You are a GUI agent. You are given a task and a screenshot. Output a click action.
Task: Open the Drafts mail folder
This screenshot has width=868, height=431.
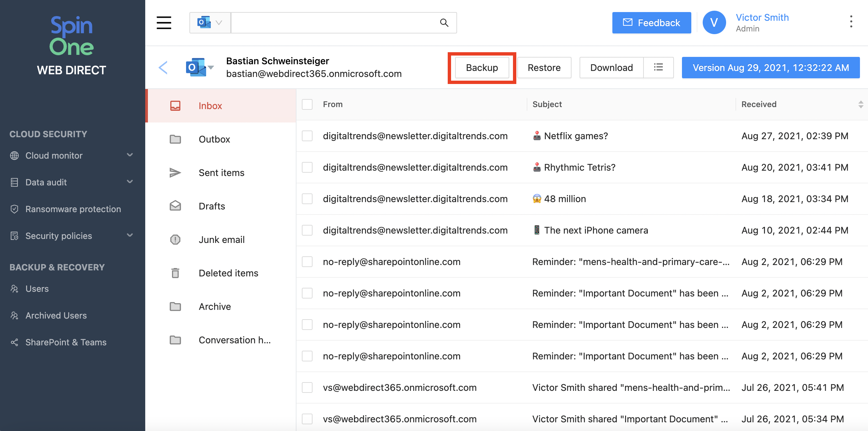click(211, 206)
